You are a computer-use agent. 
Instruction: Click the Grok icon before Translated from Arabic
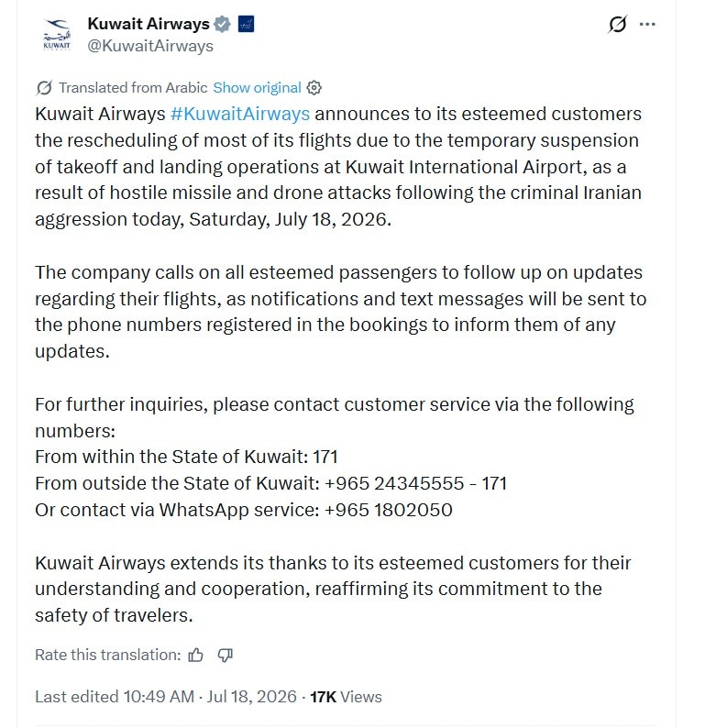pos(44,88)
